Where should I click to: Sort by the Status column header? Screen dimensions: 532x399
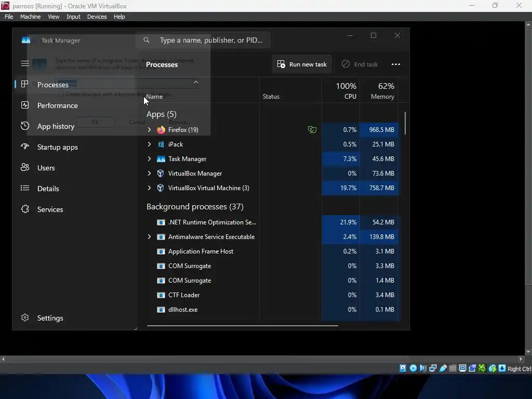[271, 97]
